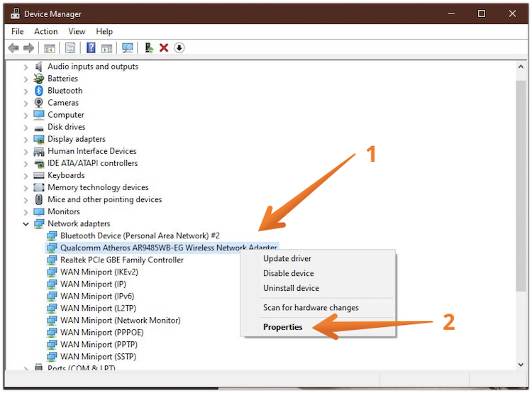Click the Help toolbar icon
The width and height of the screenshot is (532, 393).
coord(91,48)
